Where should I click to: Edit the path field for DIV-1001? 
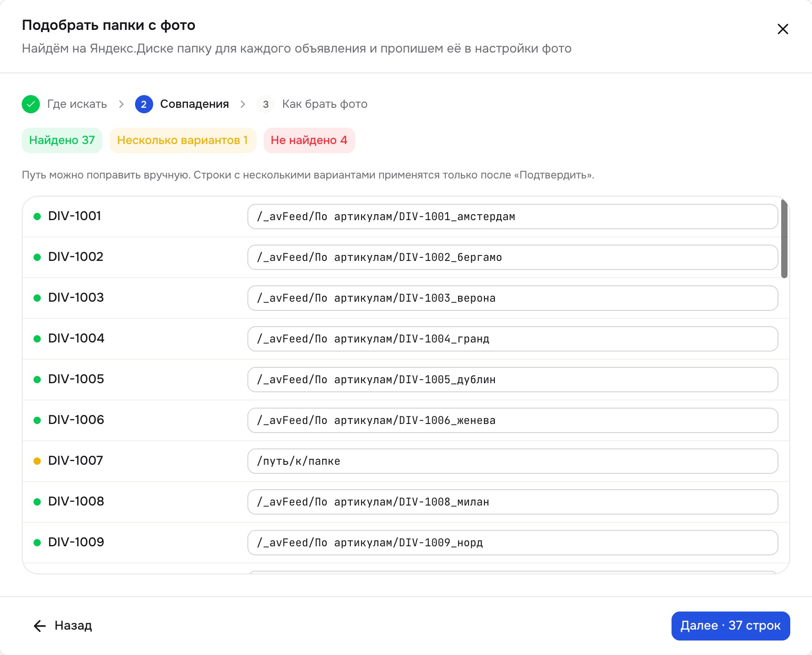(x=512, y=217)
